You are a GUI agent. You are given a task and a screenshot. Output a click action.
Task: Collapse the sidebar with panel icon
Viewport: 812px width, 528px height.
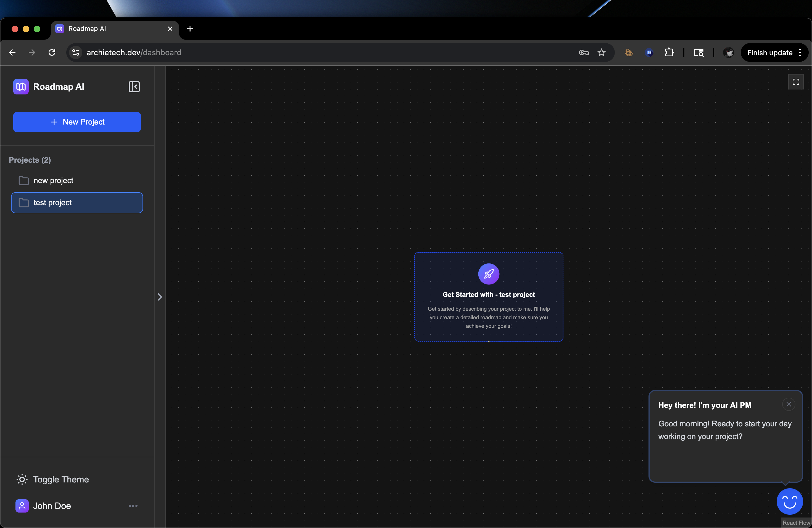134,87
